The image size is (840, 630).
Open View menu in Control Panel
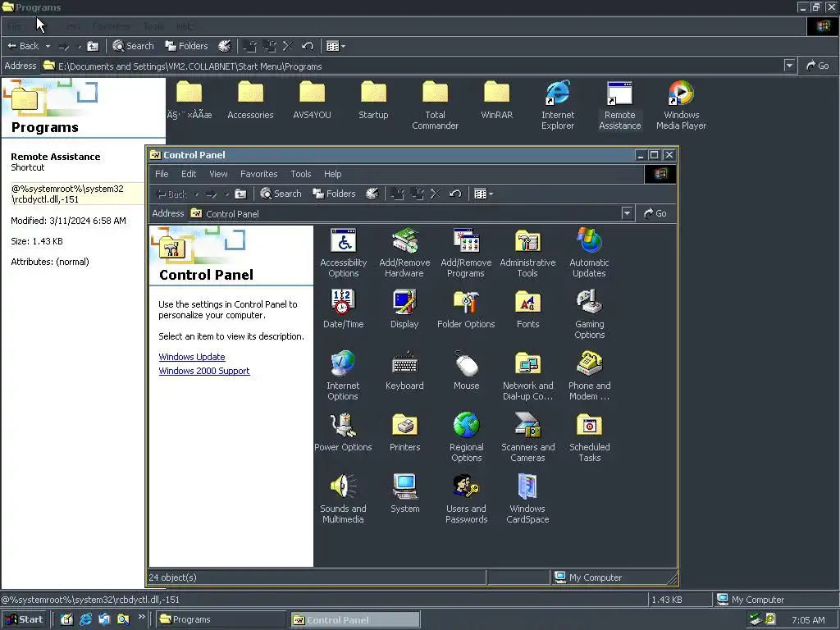pyautogui.click(x=218, y=174)
